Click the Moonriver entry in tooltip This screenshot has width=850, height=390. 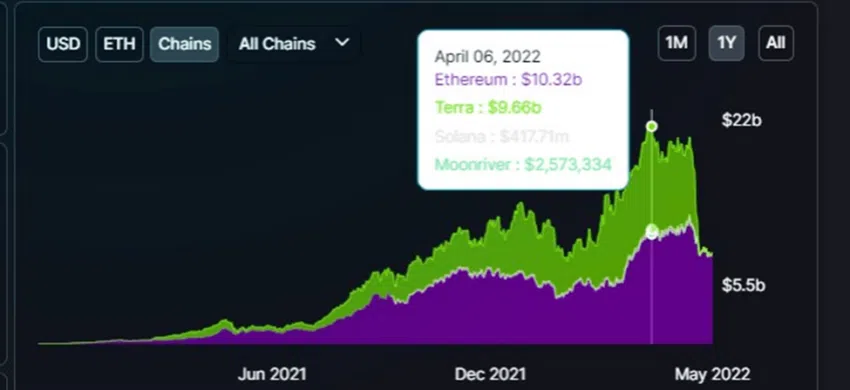point(523,164)
